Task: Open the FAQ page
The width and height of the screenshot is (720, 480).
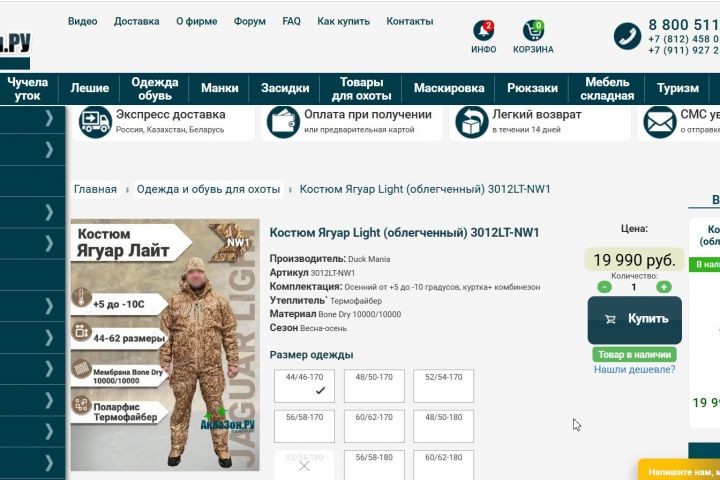Action: coord(292,21)
